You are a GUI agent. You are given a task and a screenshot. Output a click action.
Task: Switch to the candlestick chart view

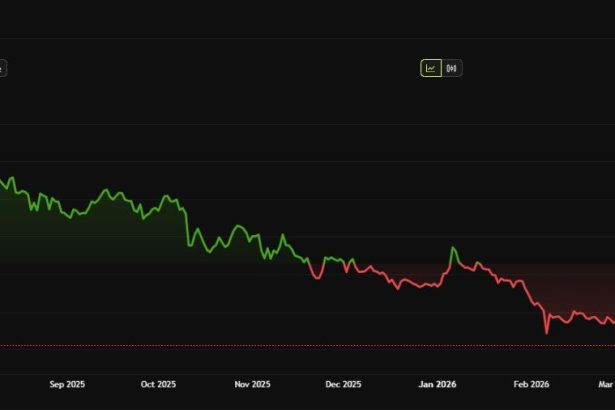452,68
